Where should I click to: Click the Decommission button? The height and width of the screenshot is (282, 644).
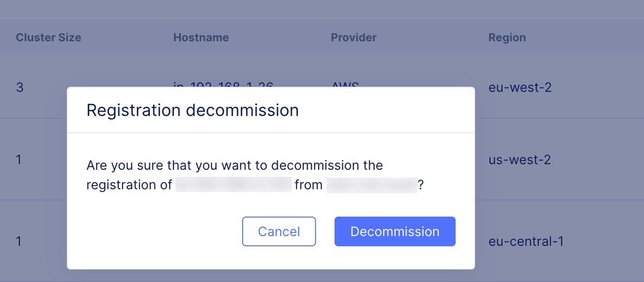tap(394, 231)
